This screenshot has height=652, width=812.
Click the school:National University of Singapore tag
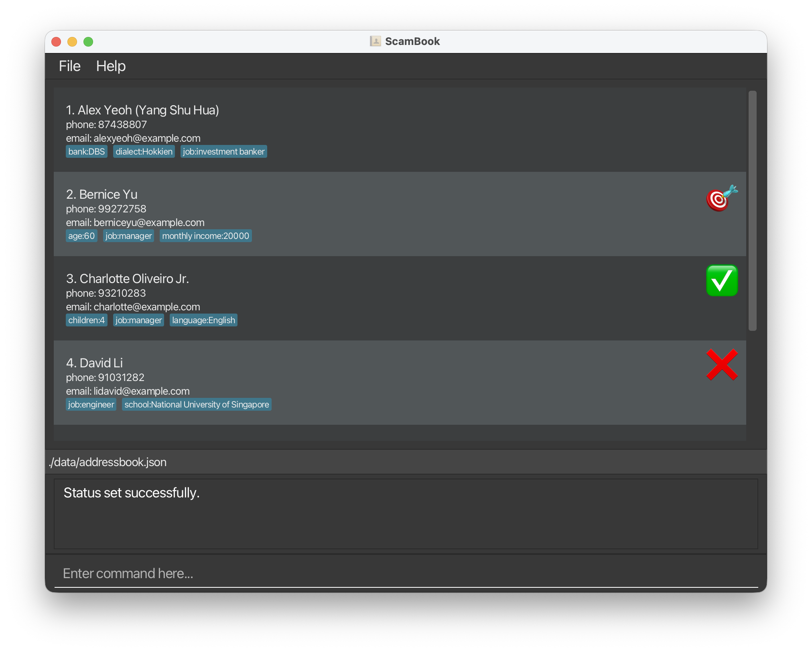click(197, 405)
